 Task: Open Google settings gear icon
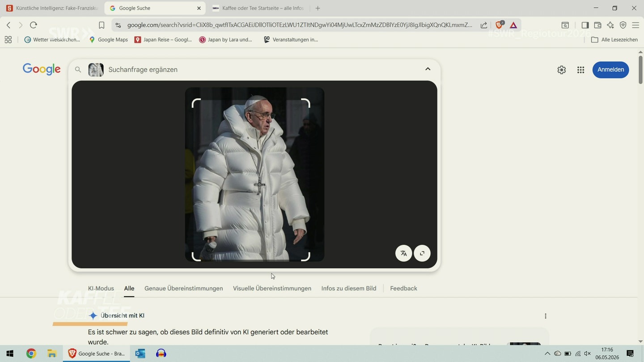[562, 70]
